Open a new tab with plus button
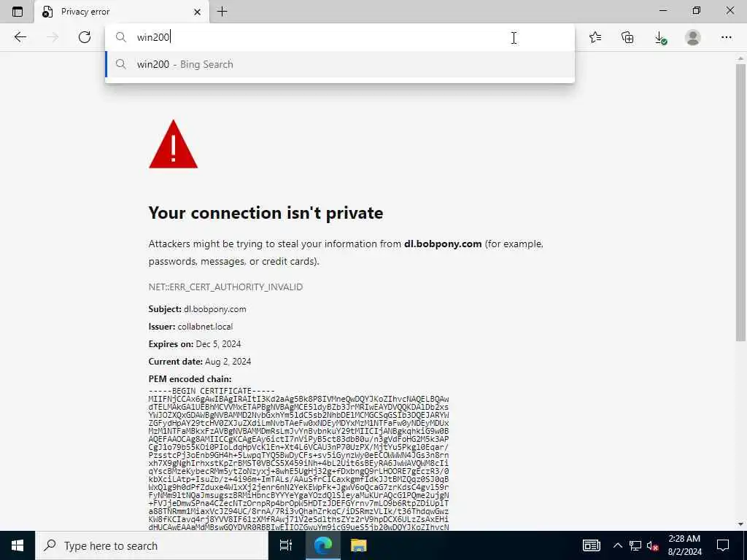Image resolution: width=747 pixels, height=560 pixels. pos(222,12)
